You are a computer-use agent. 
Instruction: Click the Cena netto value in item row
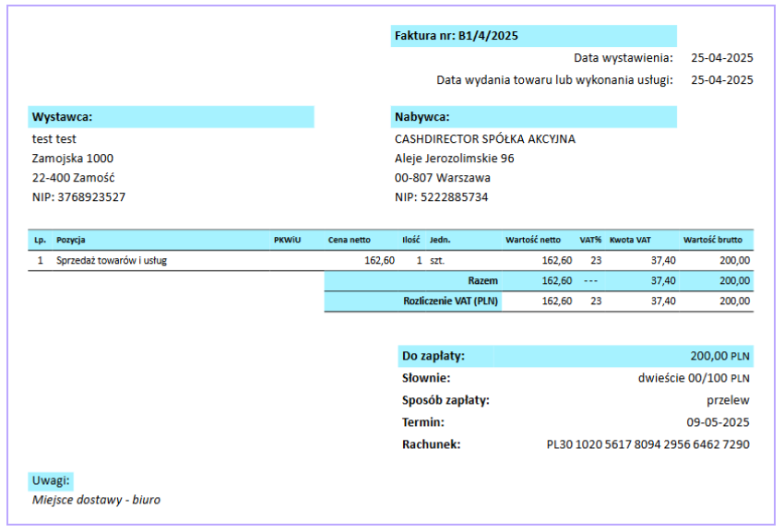tap(379, 261)
